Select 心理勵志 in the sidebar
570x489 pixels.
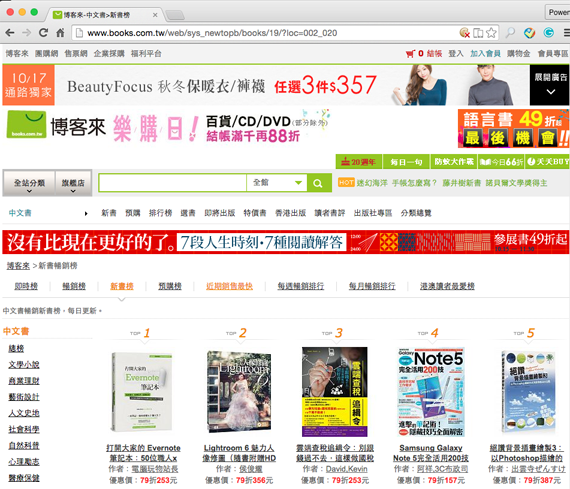point(24,462)
